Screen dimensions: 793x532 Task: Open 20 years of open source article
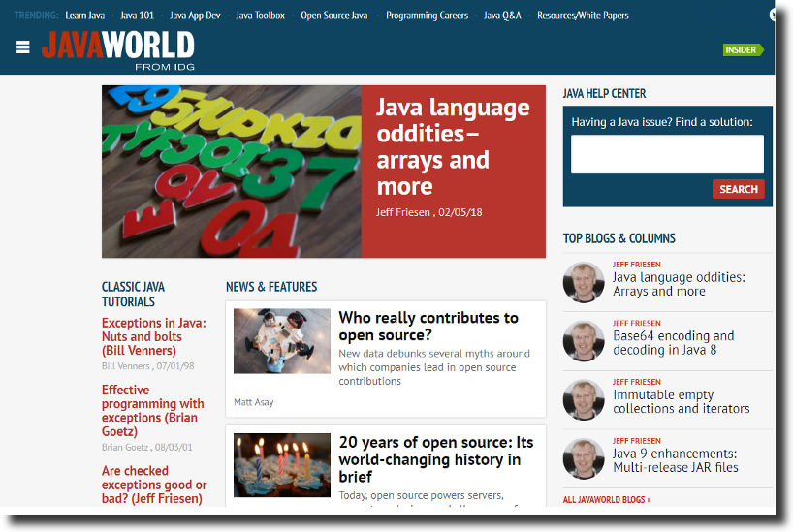click(436, 459)
